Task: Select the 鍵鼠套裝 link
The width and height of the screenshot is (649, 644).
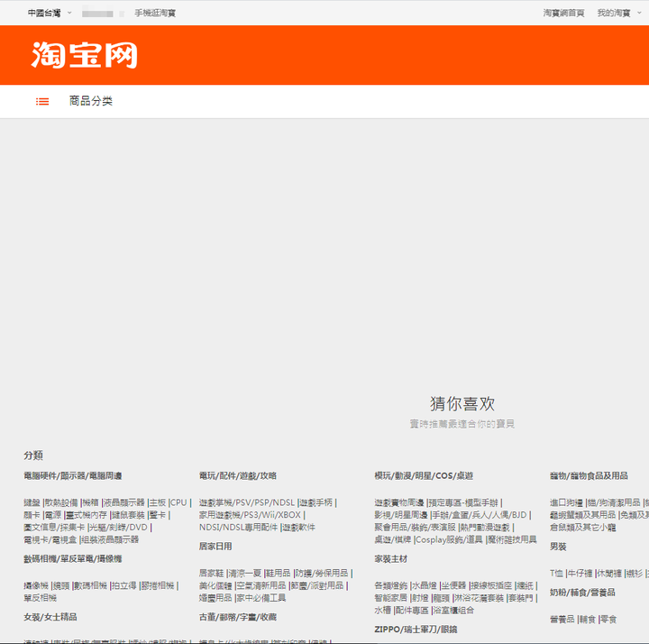Action: 128,515
